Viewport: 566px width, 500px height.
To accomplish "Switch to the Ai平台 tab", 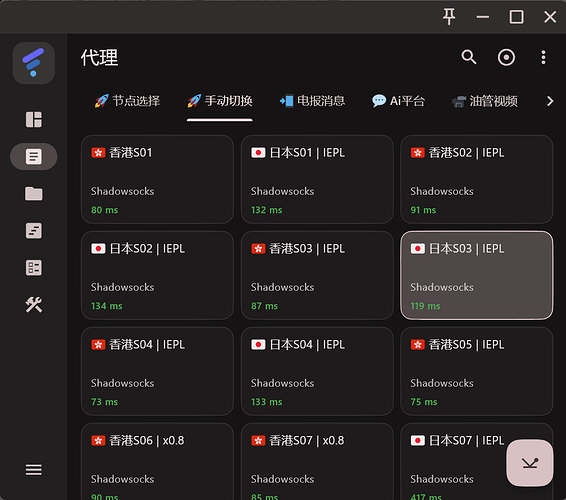I will click(x=398, y=101).
